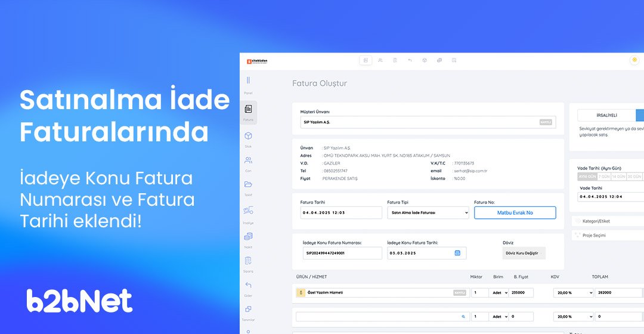The height and width of the screenshot is (334, 644).
Task: Click the 'Fatura Oluştur' page heading
Action: 320,83
